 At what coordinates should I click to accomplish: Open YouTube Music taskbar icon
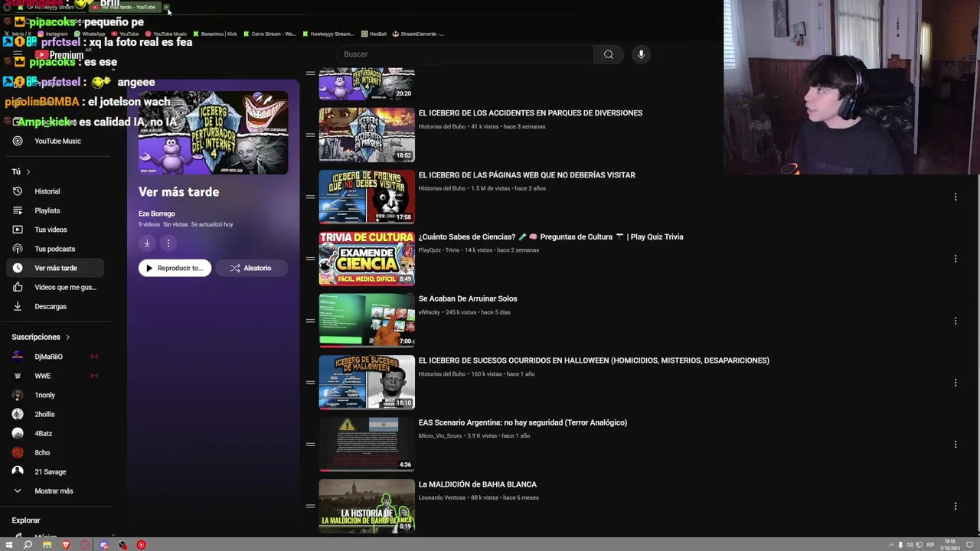141,545
